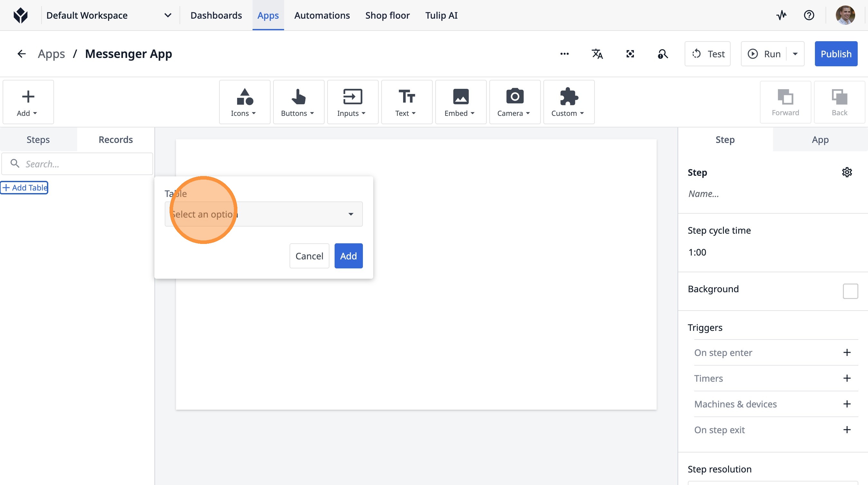Open the three-dots more options menu
The image size is (868, 485).
pyautogui.click(x=564, y=54)
